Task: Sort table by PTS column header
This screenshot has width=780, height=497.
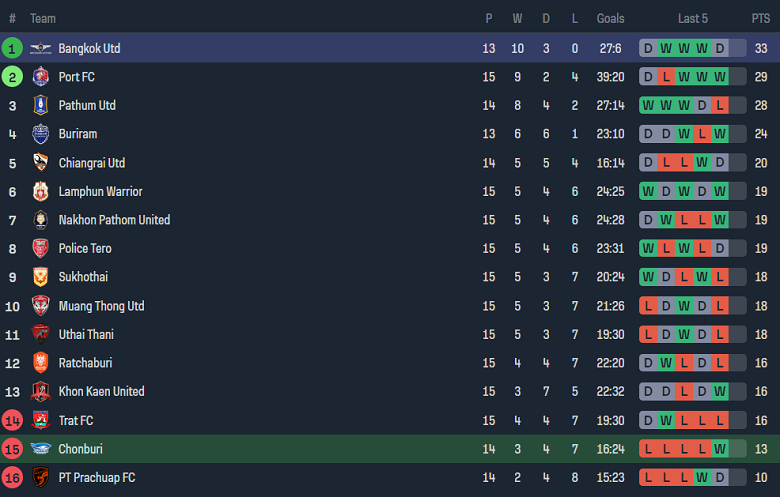Action: click(x=761, y=18)
